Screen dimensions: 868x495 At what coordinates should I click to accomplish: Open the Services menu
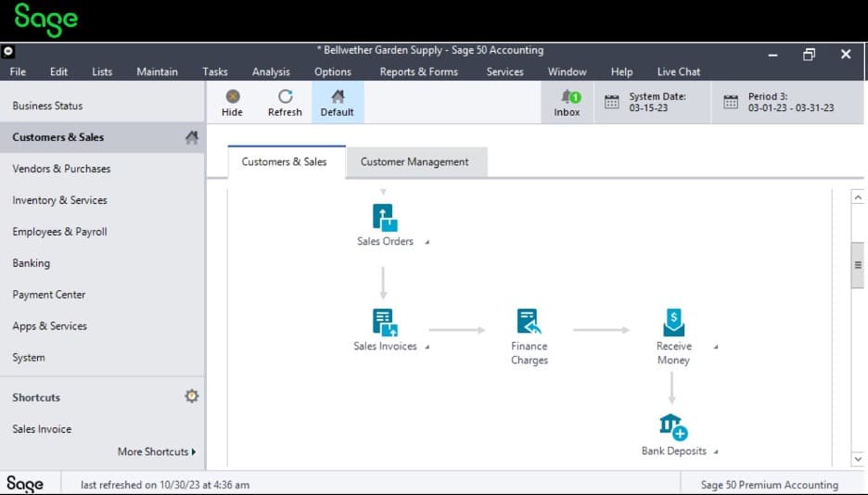504,72
